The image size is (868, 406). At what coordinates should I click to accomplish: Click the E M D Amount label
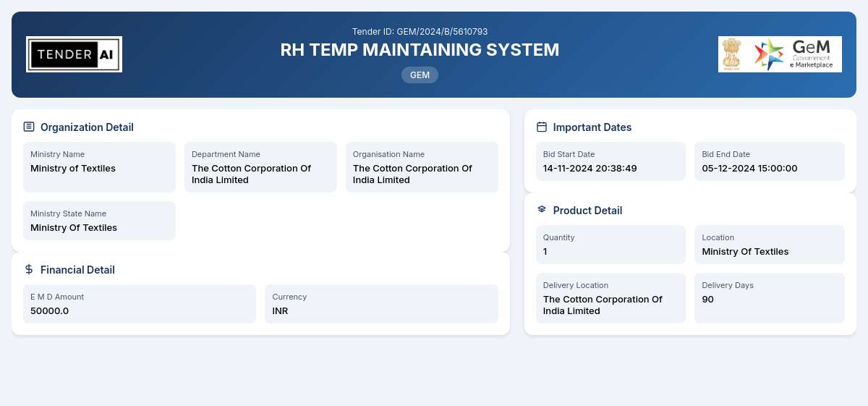(57, 297)
